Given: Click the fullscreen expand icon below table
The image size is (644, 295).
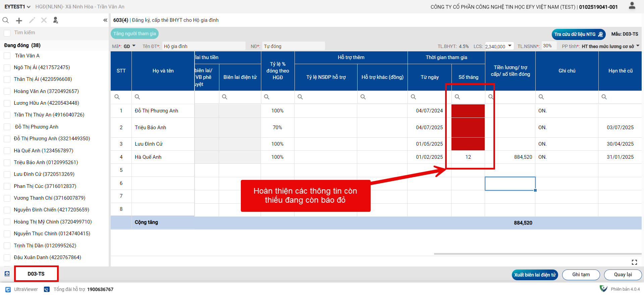Looking at the screenshot, I should 634,262.
